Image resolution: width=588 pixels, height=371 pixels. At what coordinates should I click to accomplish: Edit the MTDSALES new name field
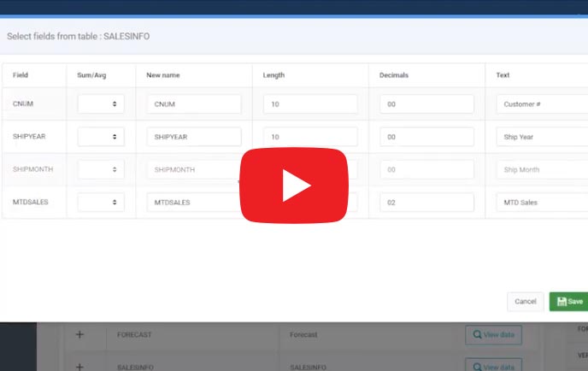pyautogui.click(x=191, y=203)
